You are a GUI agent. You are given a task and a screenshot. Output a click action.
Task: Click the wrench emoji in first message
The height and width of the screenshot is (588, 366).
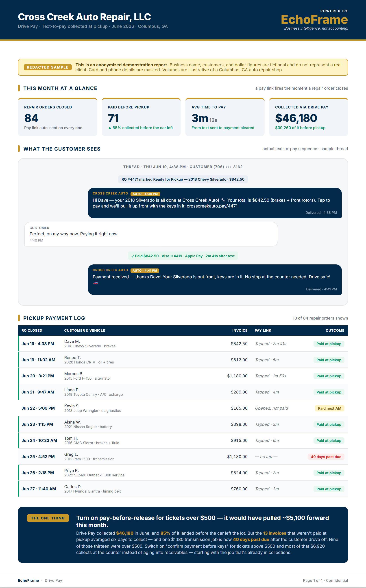click(223, 200)
